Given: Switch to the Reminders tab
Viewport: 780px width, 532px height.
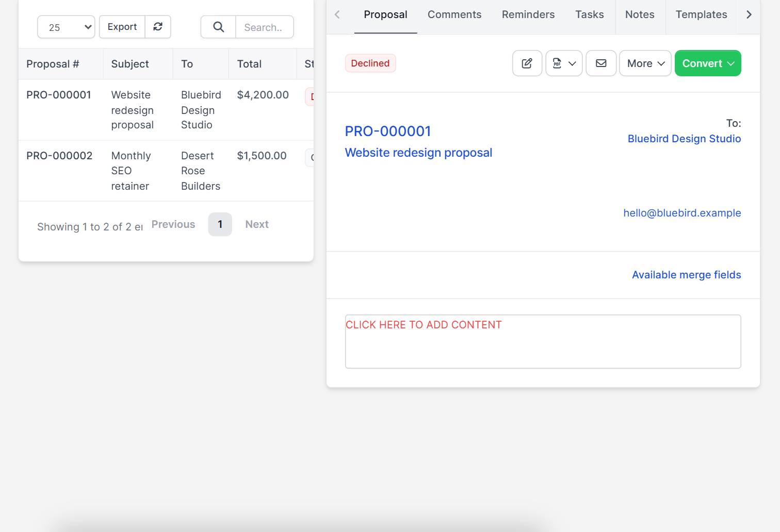Looking at the screenshot, I should (528, 15).
